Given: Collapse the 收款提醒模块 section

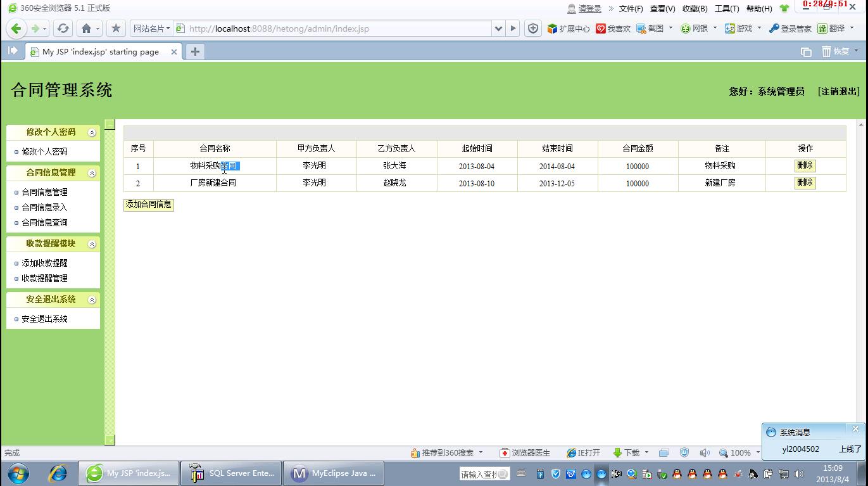Looking at the screenshot, I should point(92,244).
